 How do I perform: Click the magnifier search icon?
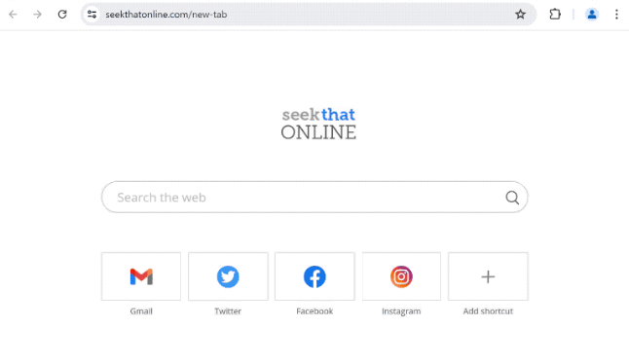tap(512, 198)
